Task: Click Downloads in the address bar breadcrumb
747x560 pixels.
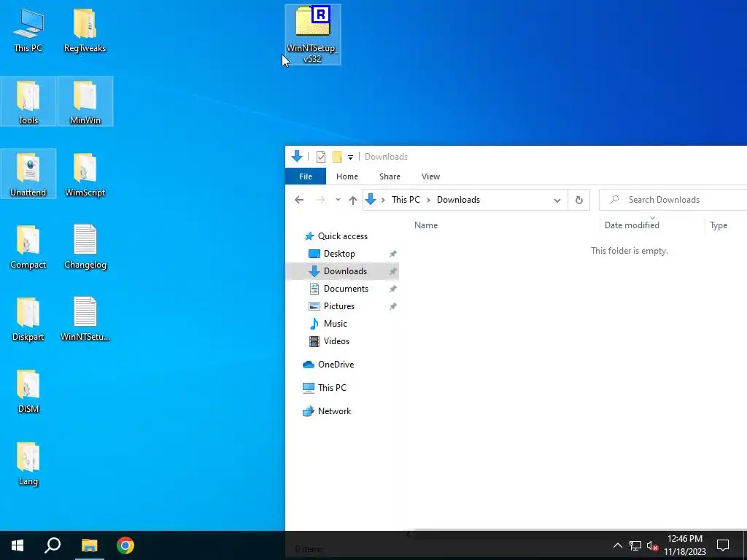Action: (458, 200)
